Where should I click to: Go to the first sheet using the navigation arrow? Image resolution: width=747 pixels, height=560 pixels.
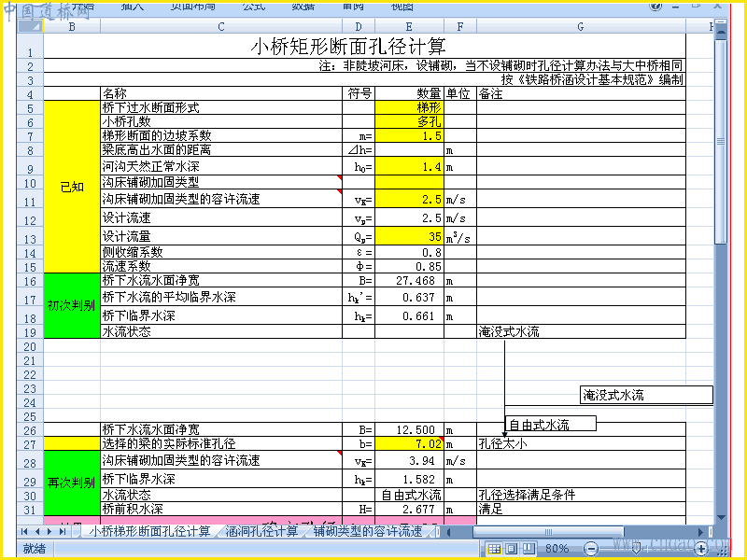tap(24, 531)
